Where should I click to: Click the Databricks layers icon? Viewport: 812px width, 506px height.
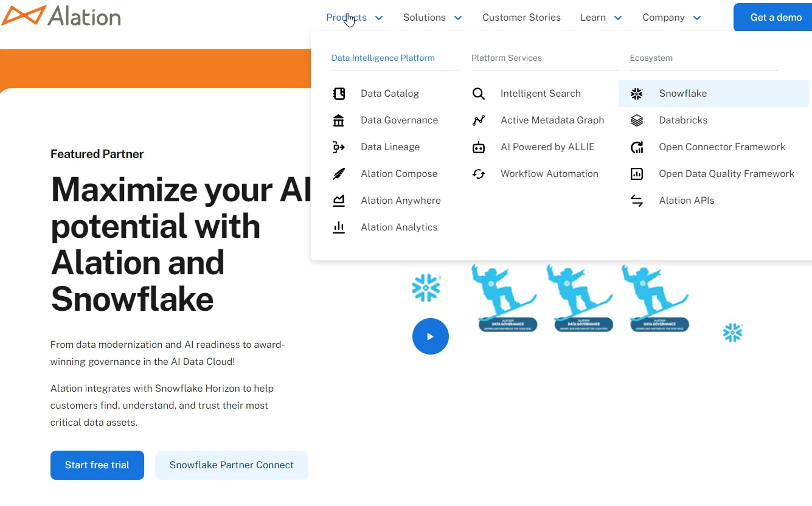[x=637, y=120]
